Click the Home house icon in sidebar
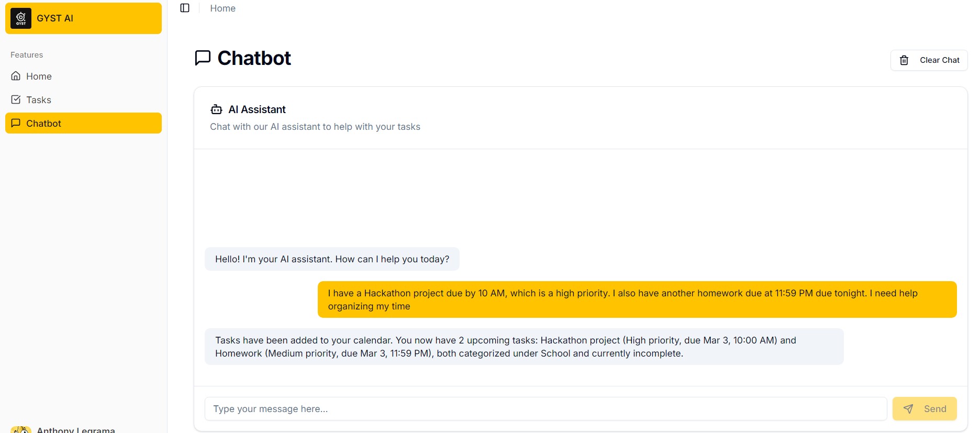The image size is (980, 433). pos(16,76)
